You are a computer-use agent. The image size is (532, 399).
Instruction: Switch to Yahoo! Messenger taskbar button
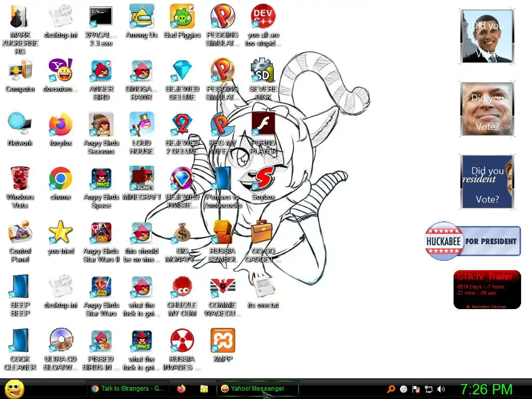258,389
